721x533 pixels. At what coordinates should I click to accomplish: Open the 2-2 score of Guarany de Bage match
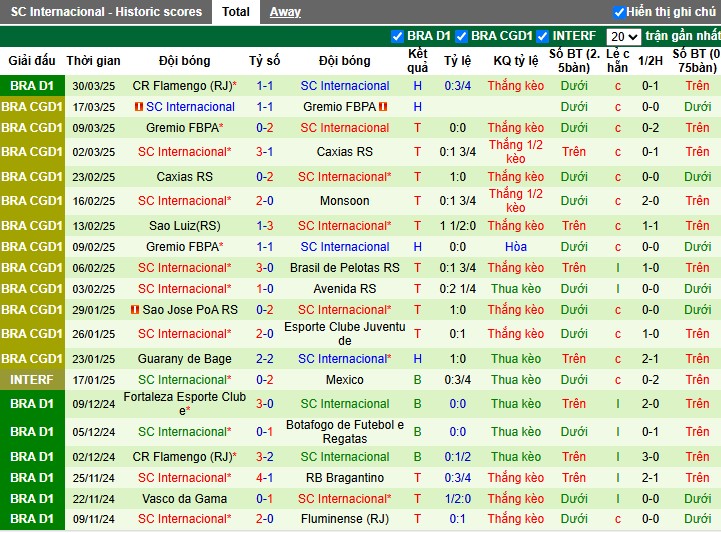264,359
